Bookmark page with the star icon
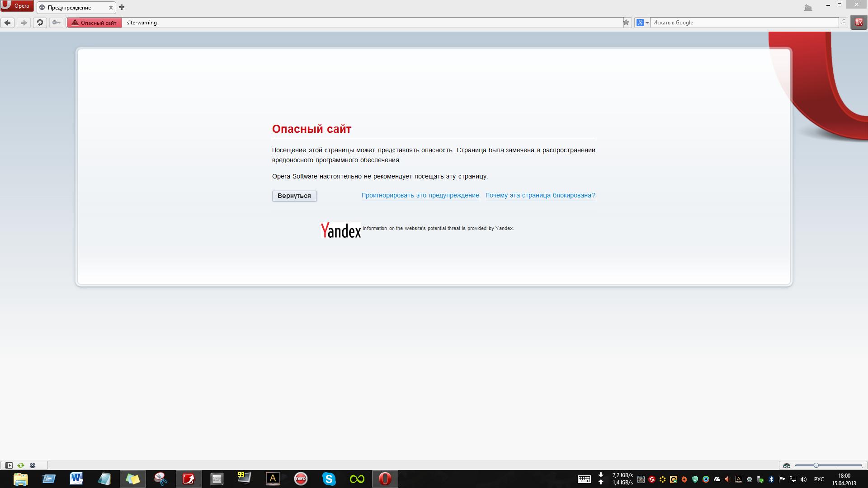Image resolution: width=868 pixels, height=488 pixels. pos(626,23)
